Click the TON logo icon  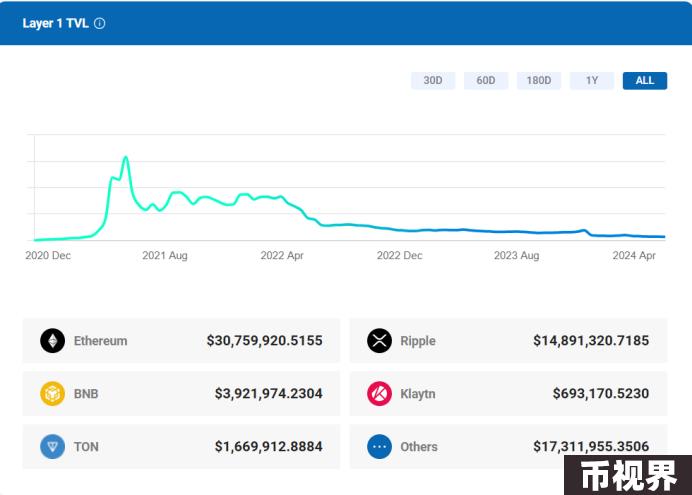53,446
